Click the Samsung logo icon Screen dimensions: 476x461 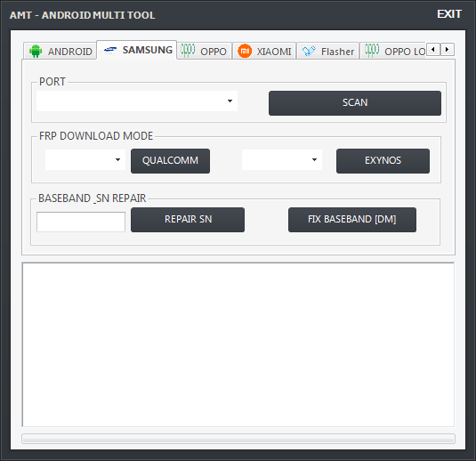[x=110, y=50]
